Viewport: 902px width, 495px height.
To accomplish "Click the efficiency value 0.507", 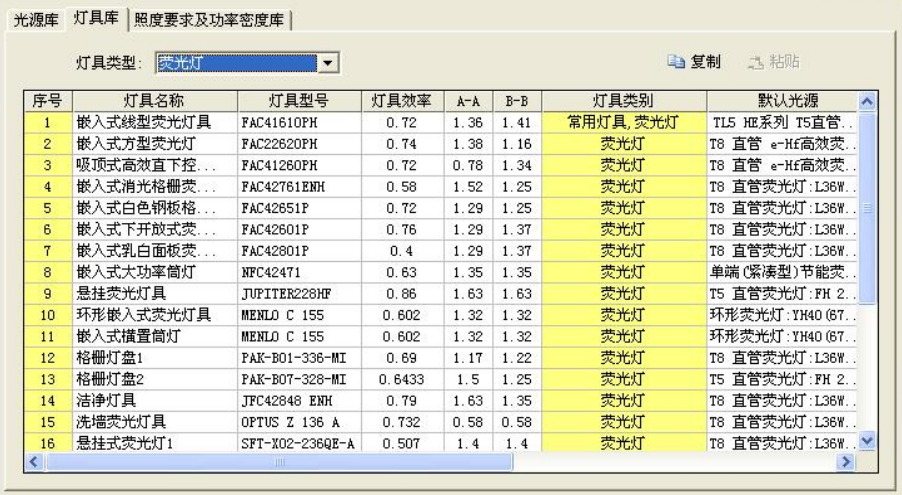I will (x=402, y=443).
